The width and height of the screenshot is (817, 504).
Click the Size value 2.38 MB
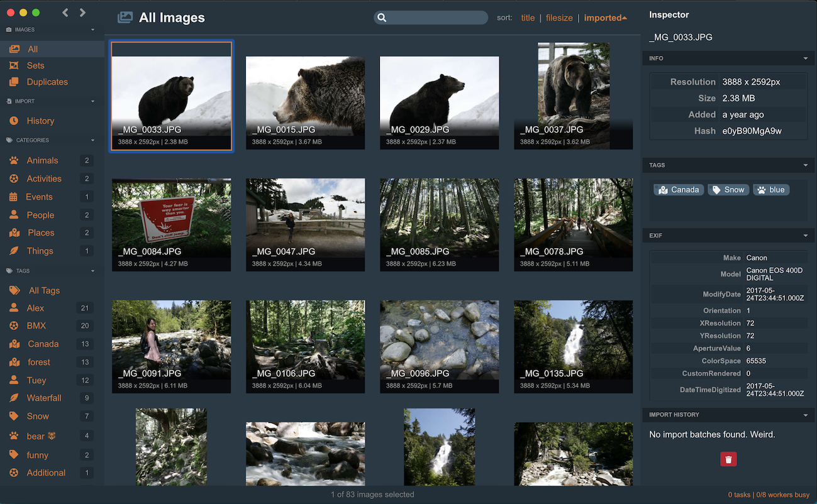738,98
